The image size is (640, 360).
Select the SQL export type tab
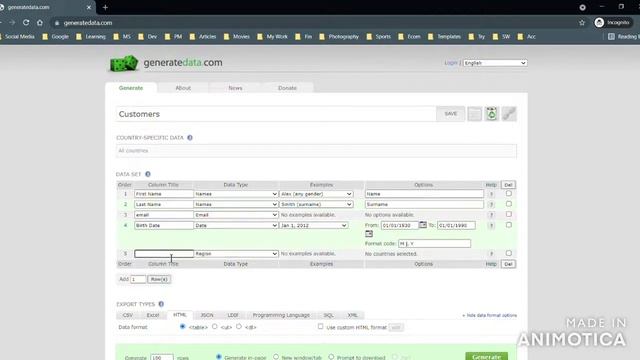(x=329, y=315)
